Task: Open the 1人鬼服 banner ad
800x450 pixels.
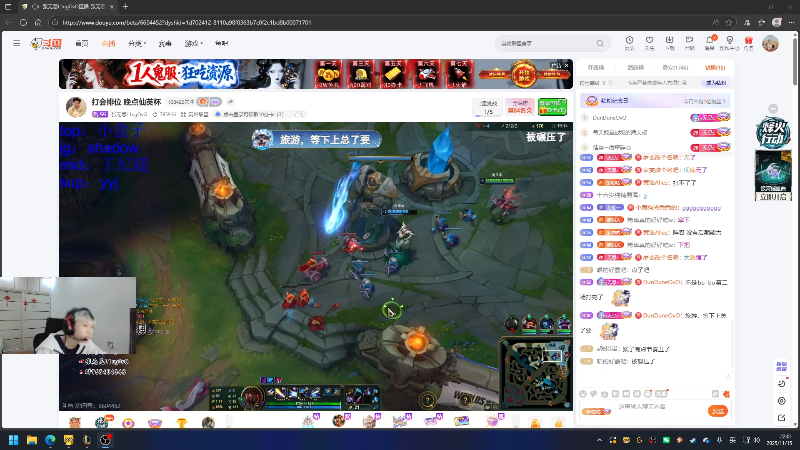Action: pyautogui.click(x=315, y=74)
